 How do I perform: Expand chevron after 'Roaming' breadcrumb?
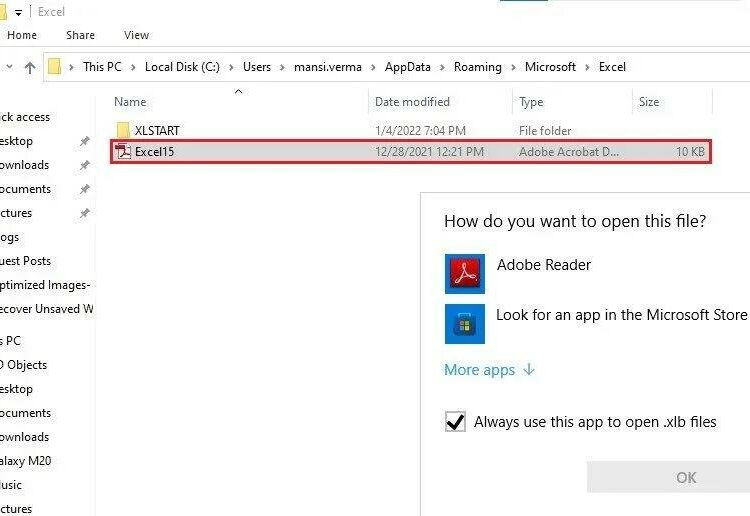click(513, 67)
